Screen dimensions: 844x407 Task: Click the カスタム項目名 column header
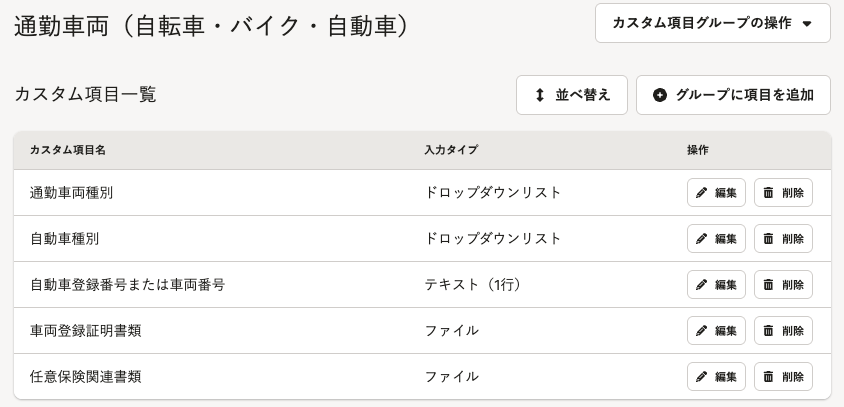pos(68,150)
